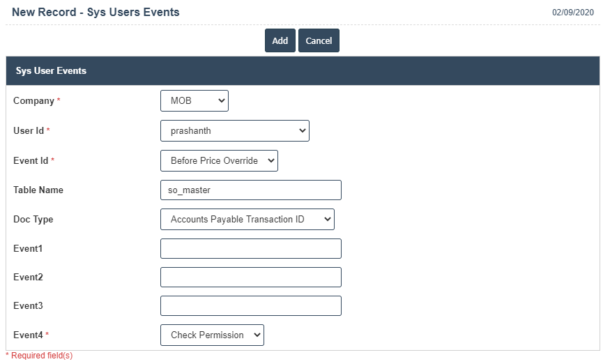Place cursor in the Event3 field

pos(250,306)
